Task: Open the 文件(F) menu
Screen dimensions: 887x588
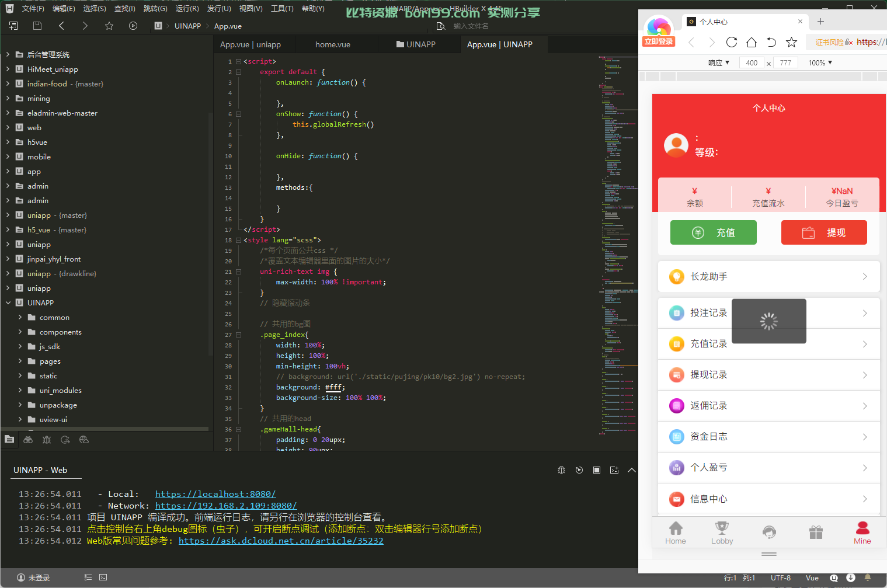Action: click(x=33, y=9)
